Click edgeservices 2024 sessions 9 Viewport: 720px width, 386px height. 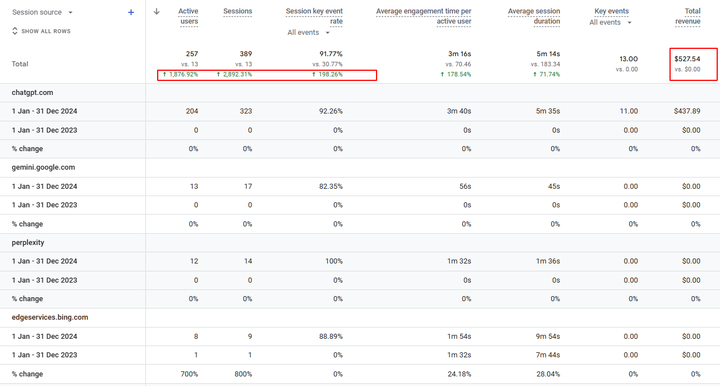click(x=250, y=336)
